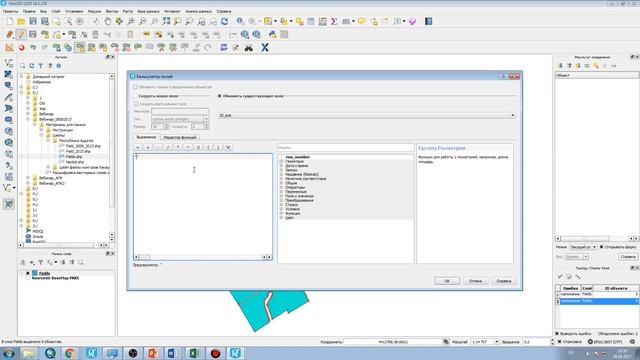
Task: Open the 'Растр' menu
Action: coord(128,11)
